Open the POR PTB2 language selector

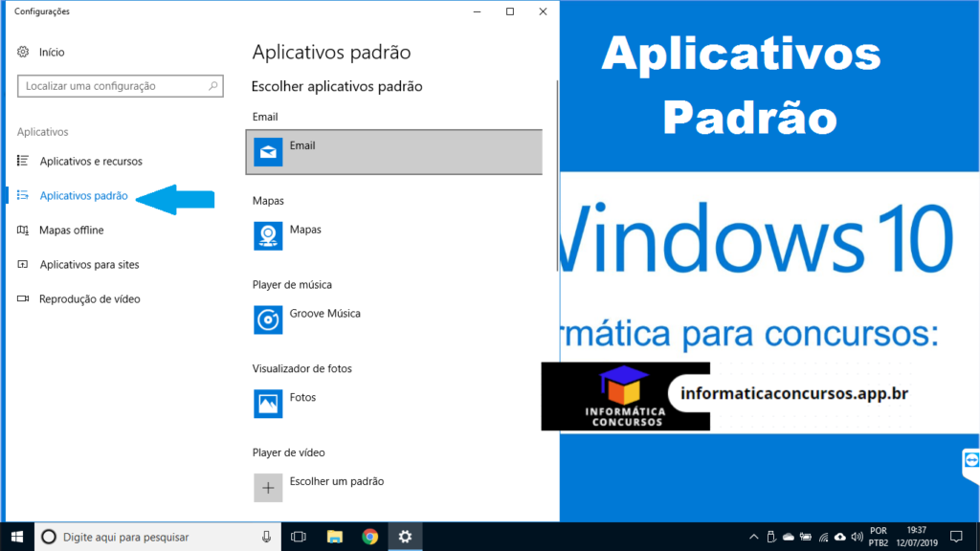879,537
